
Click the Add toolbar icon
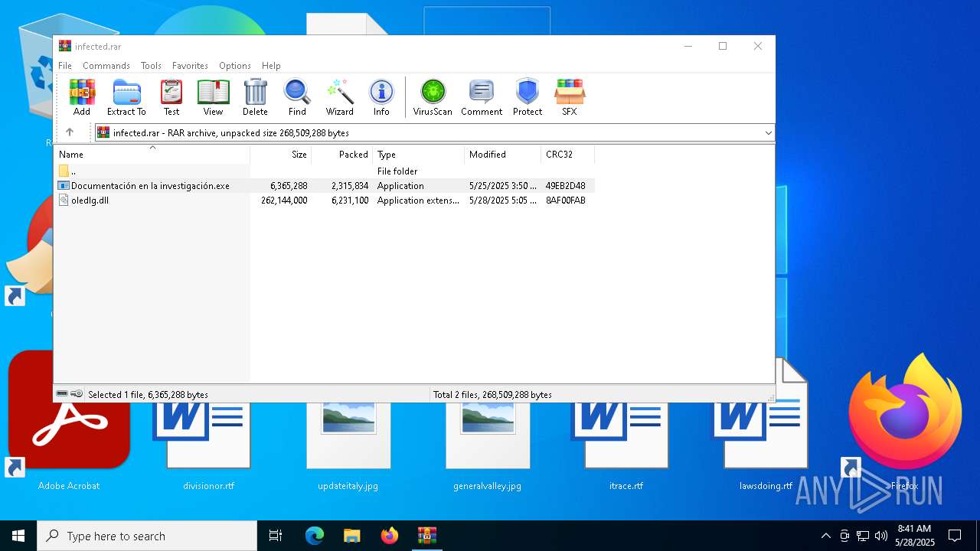click(82, 97)
